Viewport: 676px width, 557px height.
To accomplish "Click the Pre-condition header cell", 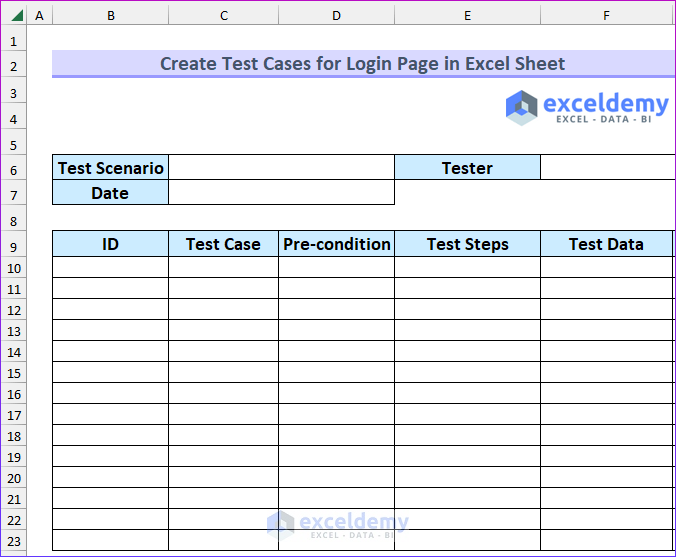I will (x=336, y=244).
